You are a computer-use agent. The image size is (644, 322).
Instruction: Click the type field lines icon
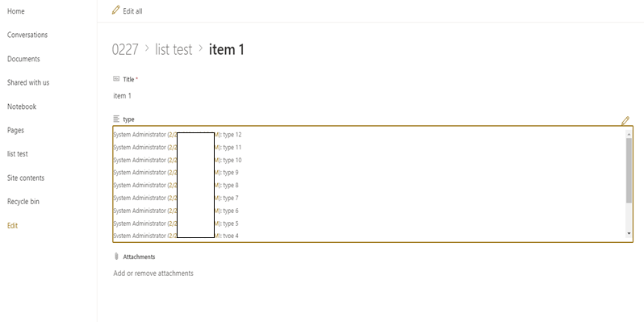coord(116,119)
